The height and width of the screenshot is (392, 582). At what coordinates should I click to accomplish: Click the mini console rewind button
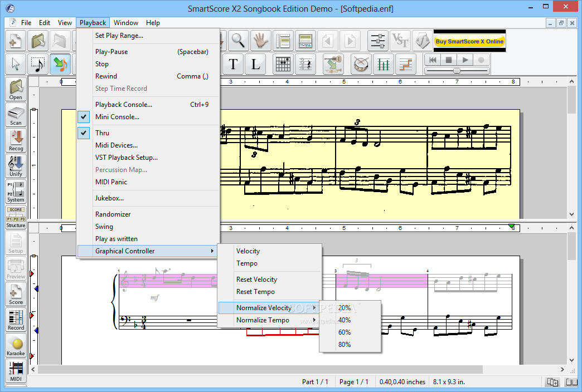[433, 60]
